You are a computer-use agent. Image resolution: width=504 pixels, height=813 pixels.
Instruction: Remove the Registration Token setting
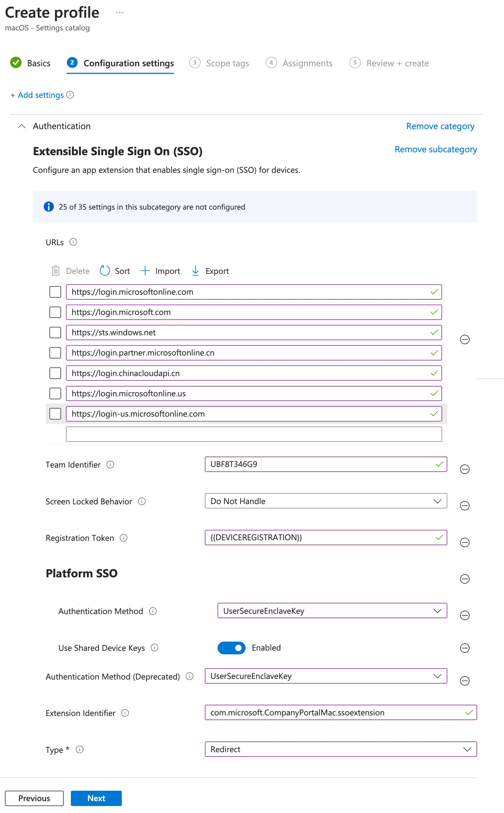tap(465, 543)
